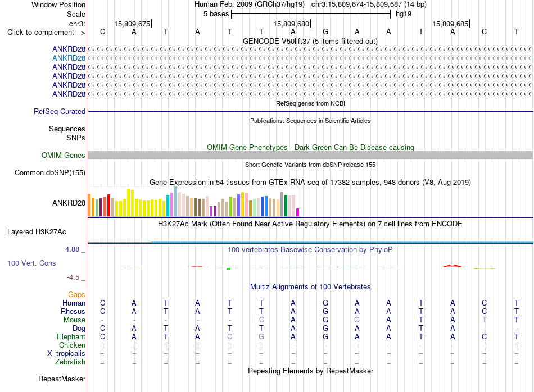This screenshot has width=534, height=392.
Task: Click the light-blue ANKRD28 transcript label
Action: (69, 58)
